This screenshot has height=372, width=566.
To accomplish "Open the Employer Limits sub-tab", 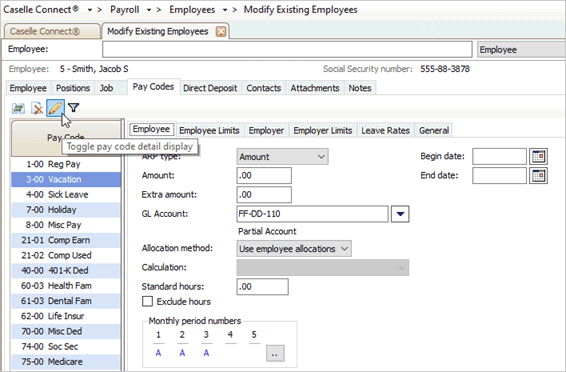I will click(323, 131).
